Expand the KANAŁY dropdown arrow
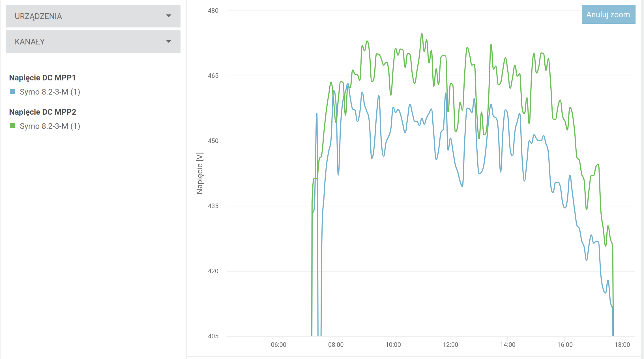Screen dimensions: 644x359 point(169,41)
